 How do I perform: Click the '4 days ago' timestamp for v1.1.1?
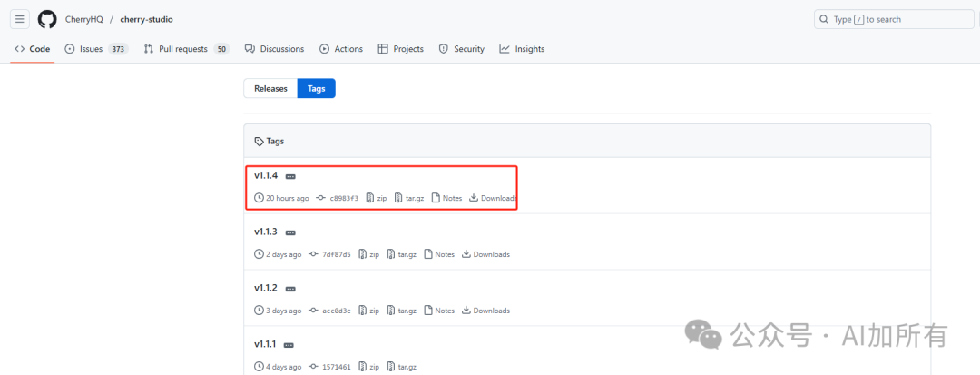(279, 367)
